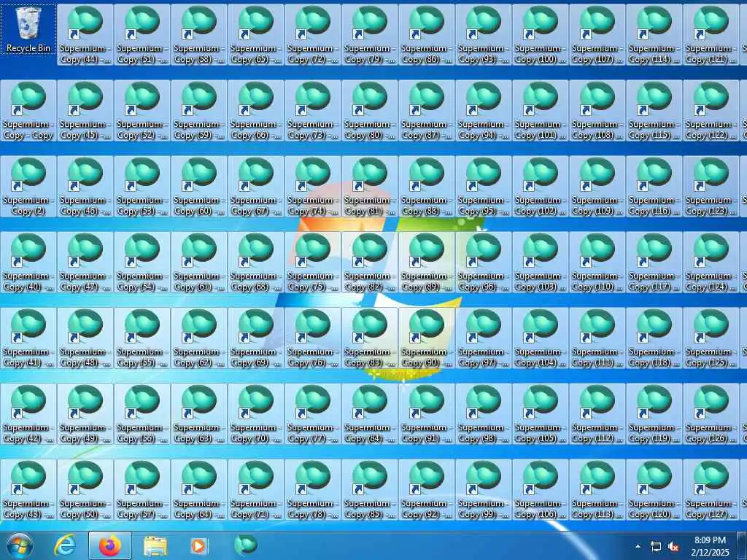Select Supermium Copy (44) shortcut
The width and height of the screenshot is (747, 560).
(x=85, y=35)
